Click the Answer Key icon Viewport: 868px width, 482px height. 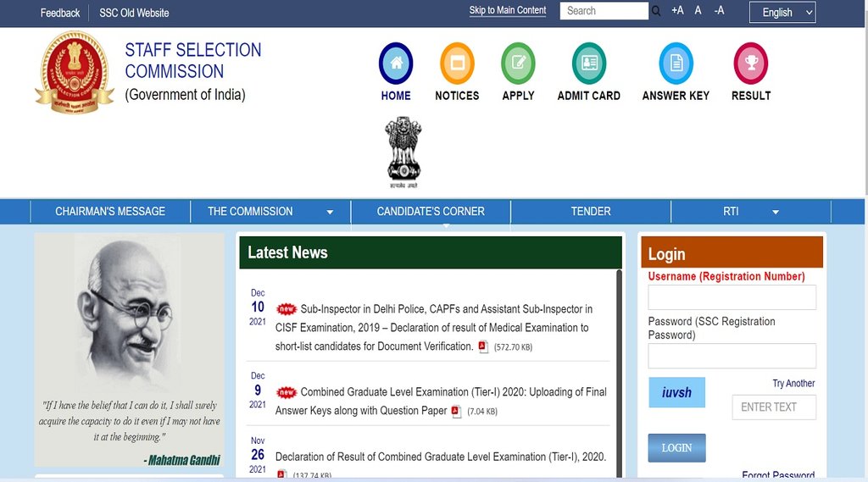676,64
